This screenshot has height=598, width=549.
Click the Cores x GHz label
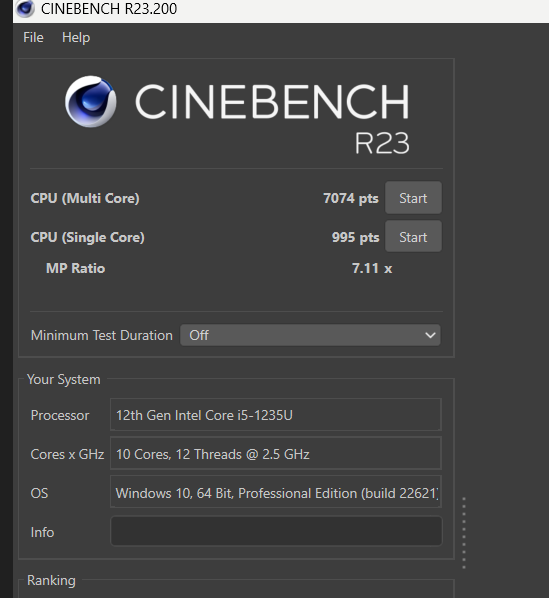point(67,454)
